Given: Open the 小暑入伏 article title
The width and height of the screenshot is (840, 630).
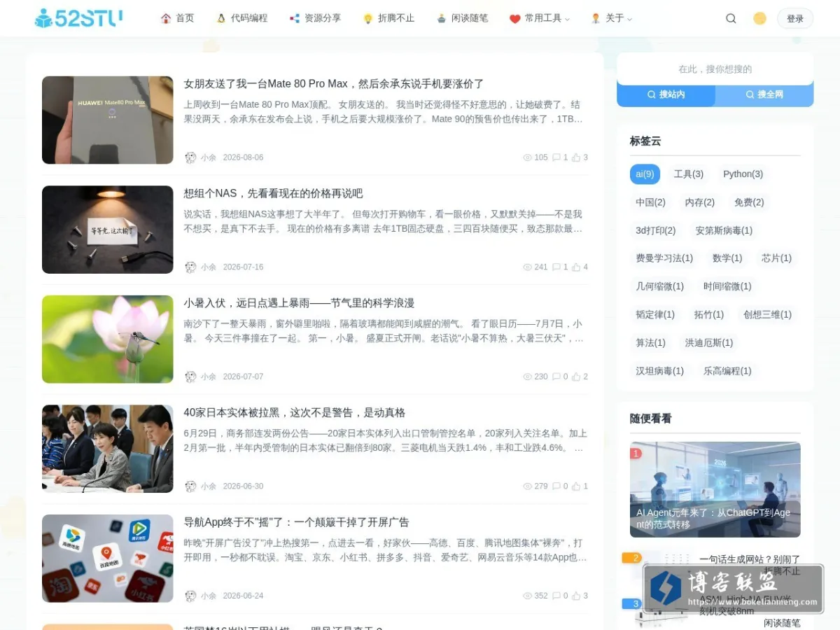Looking at the screenshot, I should pos(299,303).
